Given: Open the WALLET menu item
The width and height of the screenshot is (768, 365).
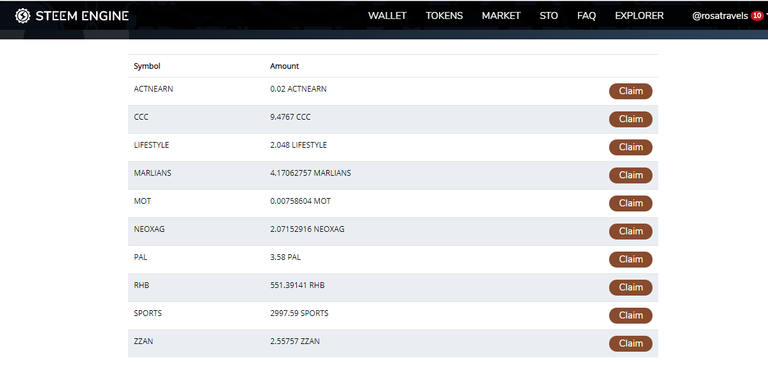Looking at the screenshot, I should 387,16.
